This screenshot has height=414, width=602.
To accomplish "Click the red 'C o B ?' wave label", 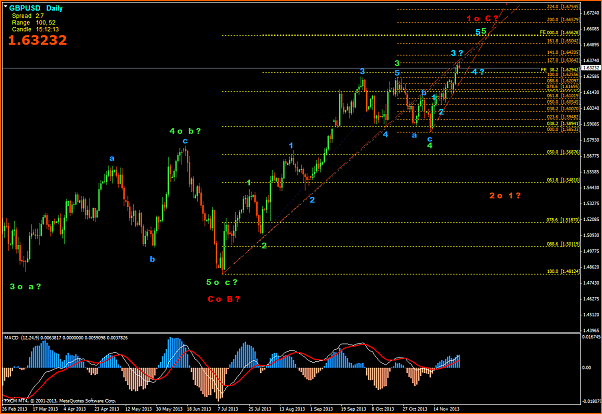I will (224, 299).
